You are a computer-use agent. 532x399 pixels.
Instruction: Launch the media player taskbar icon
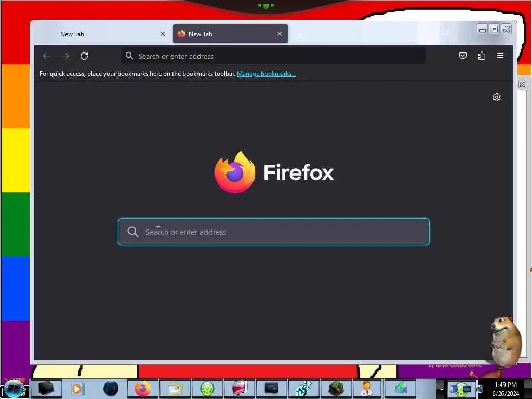pos(77,389)
